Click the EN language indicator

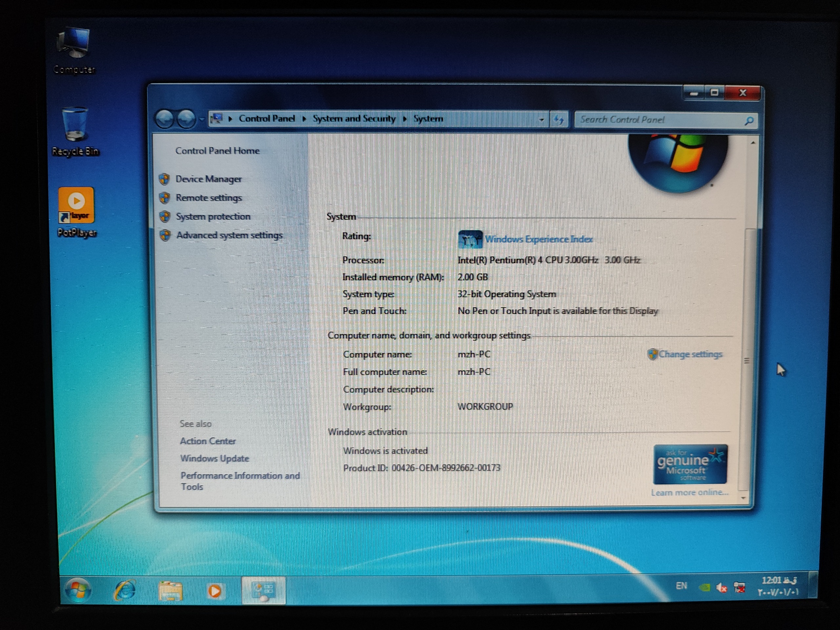click(682, 586)
